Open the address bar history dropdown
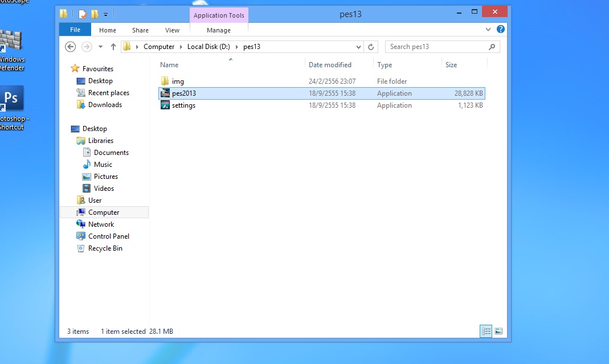 [x=358, y=47]
